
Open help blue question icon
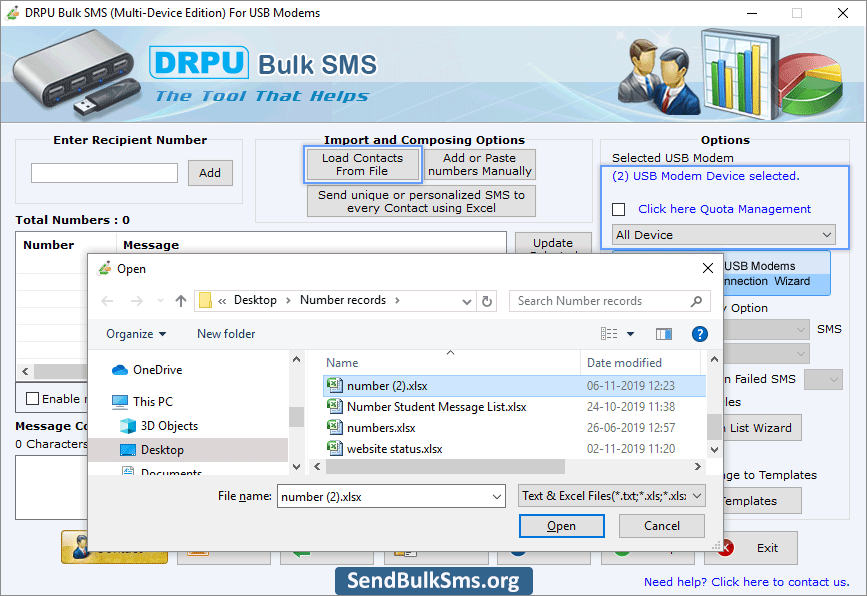click(x=699, y=333)
